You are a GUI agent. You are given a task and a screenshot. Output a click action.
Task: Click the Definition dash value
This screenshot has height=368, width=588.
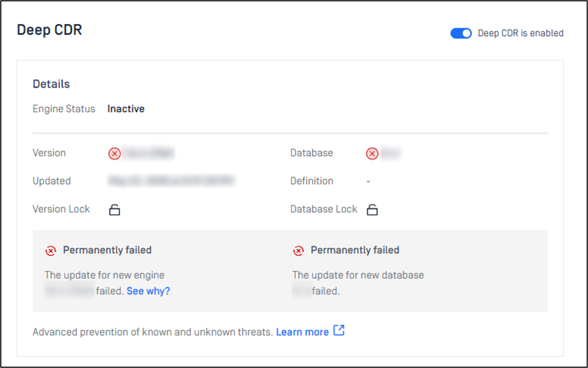(x=368, y=181)
